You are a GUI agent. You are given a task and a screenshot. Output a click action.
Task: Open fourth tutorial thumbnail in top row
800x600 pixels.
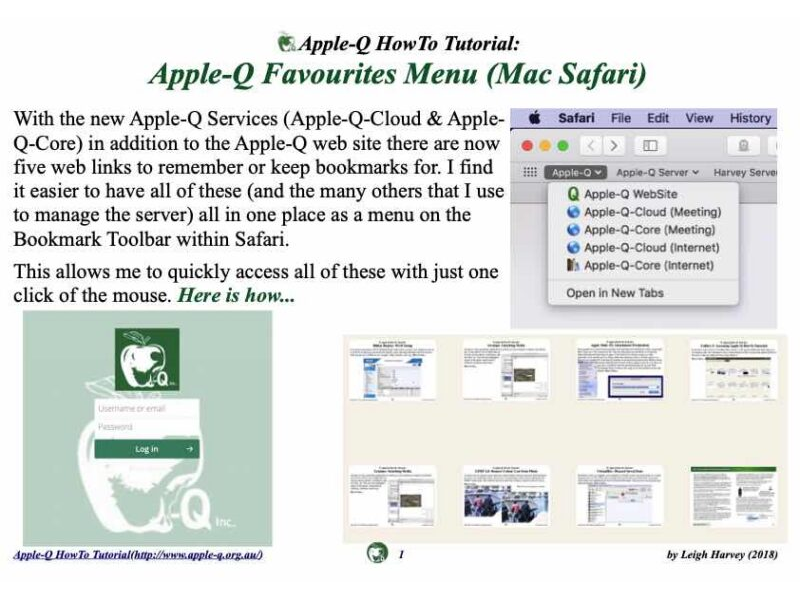click(734, 370)
